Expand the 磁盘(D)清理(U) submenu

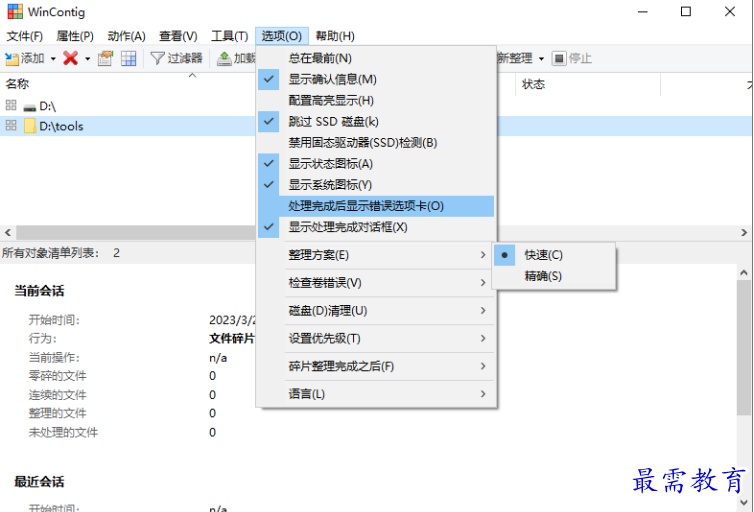376,311
